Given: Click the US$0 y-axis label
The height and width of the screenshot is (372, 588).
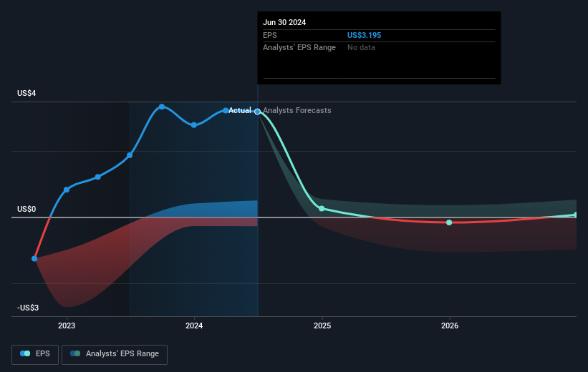Looking at the screenshot, I should pyautogui.click(x=26, y=209).
